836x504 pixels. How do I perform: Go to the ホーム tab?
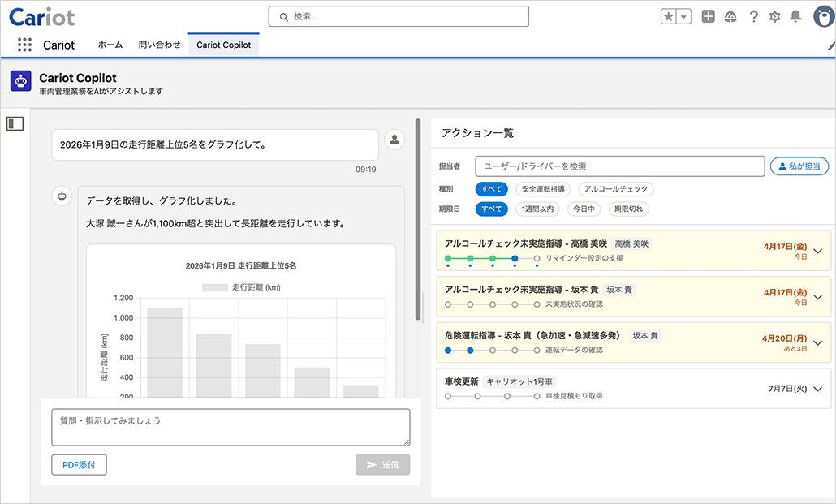(110, 45)
